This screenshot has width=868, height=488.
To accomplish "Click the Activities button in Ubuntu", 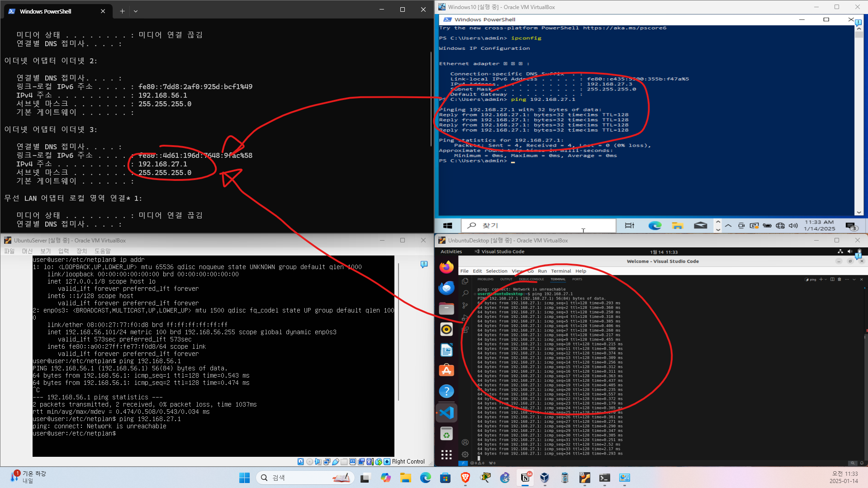I will click(x=451, y=252).
